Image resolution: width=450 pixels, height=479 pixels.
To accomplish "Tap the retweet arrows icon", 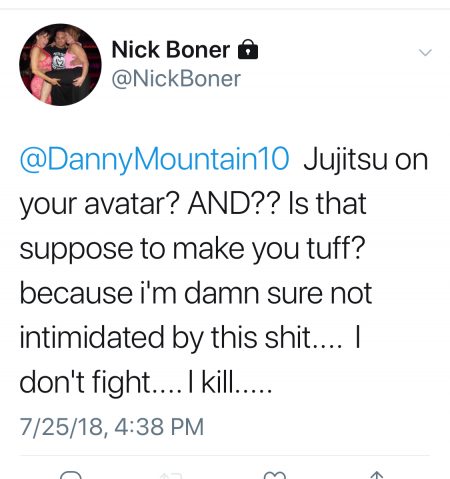I will coord(171,476).
